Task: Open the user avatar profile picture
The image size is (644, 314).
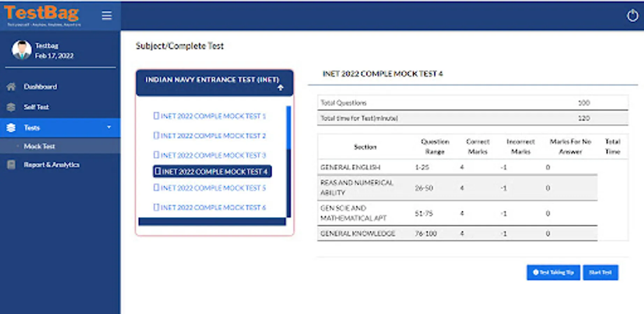Action: tap(22, 50)
